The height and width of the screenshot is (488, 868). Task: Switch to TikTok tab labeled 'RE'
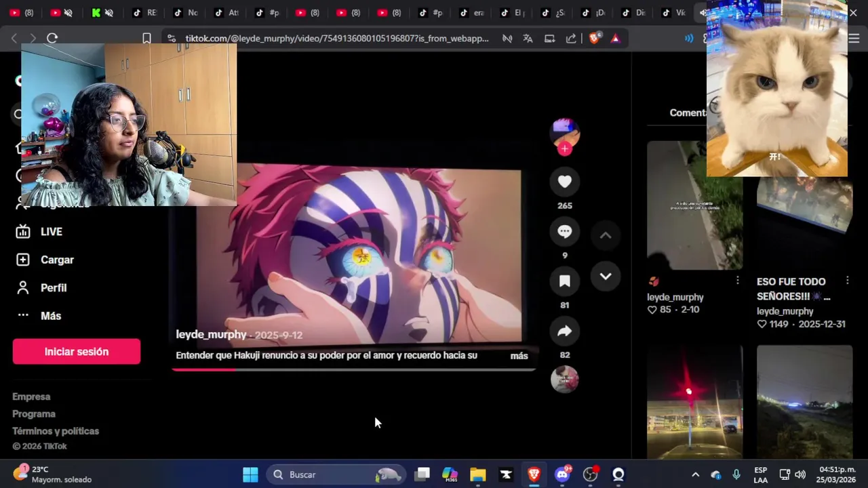click(144, 12)
